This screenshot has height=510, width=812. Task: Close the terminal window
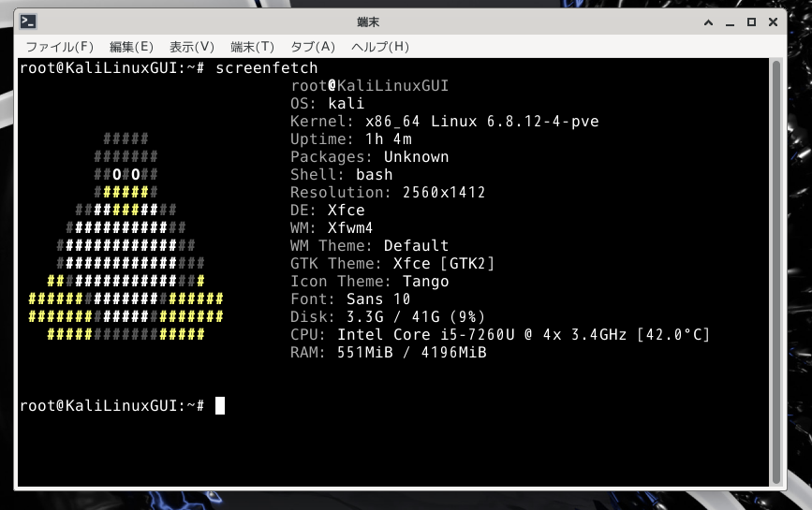774,22
